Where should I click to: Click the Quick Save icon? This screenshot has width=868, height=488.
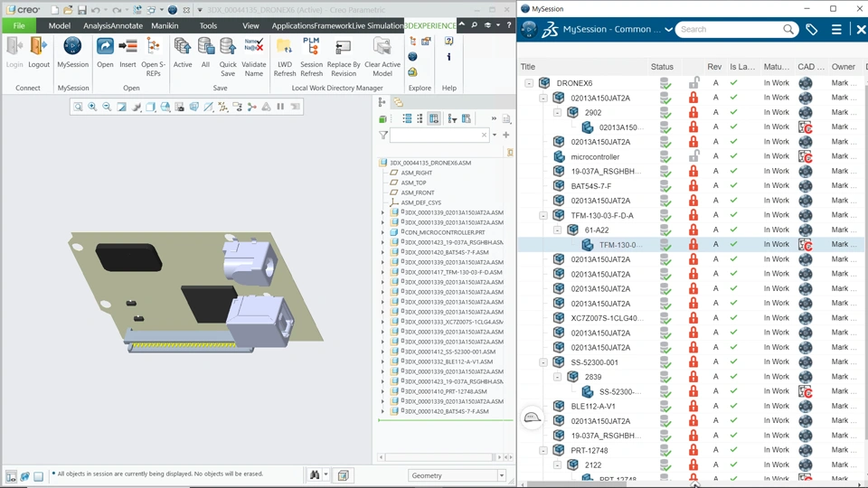[228, 46]
